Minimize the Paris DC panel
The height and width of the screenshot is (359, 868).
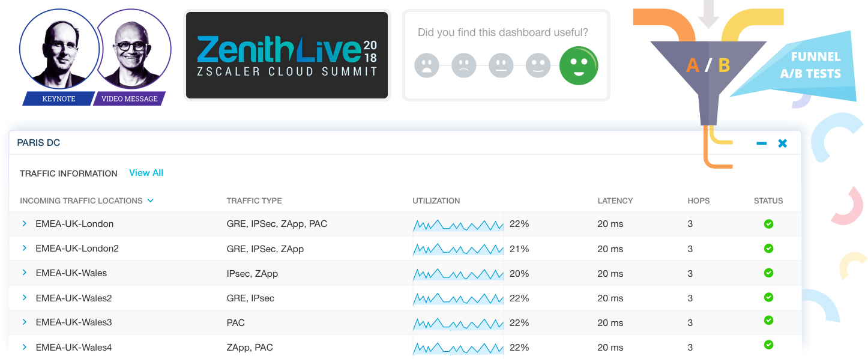pos(762,143)
